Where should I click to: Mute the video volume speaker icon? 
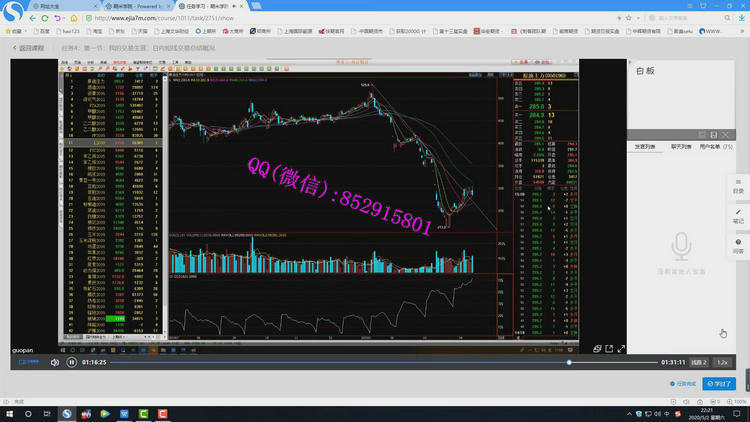tap(55, 362)
